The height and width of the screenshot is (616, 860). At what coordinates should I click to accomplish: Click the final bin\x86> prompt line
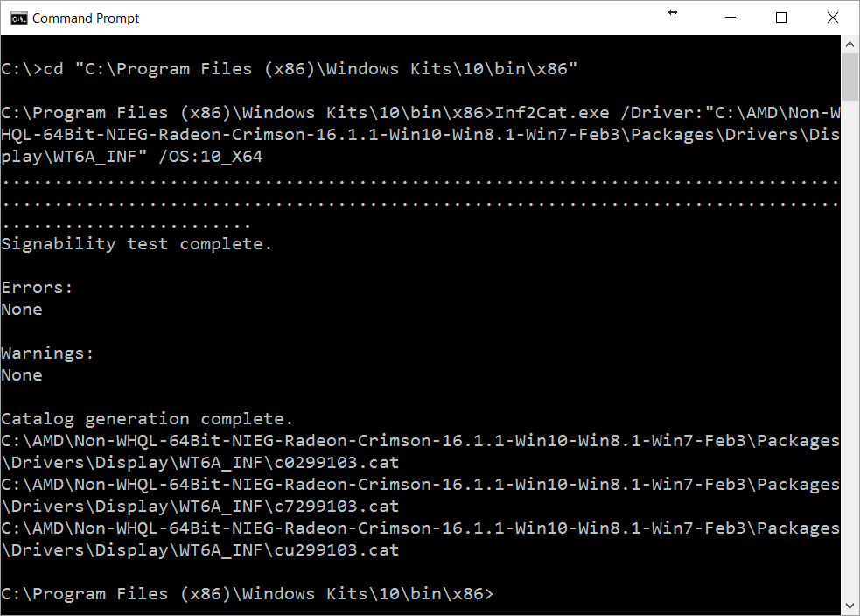[248, 594]
